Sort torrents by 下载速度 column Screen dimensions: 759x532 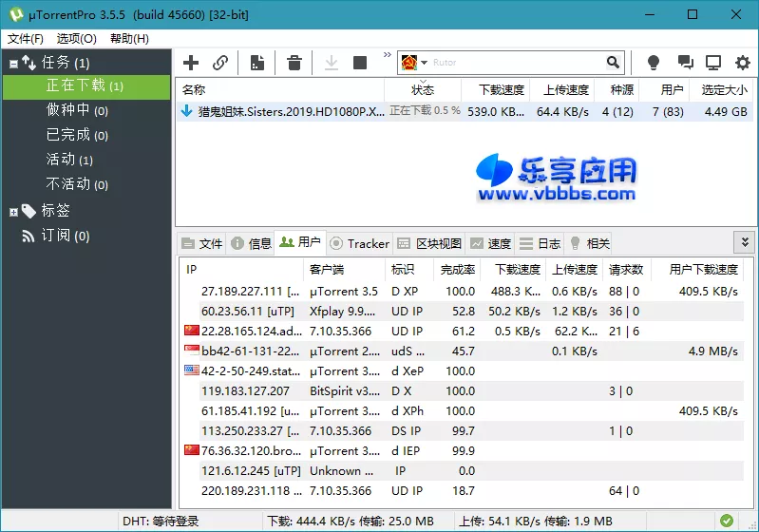[496, 90]
